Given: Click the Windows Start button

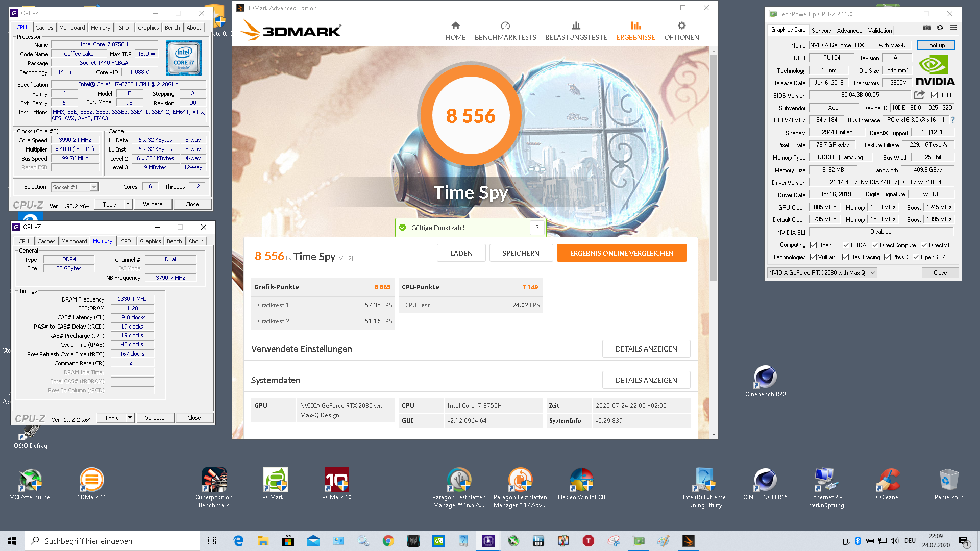Looking at the screenshot, I should [x=12, y=541].
